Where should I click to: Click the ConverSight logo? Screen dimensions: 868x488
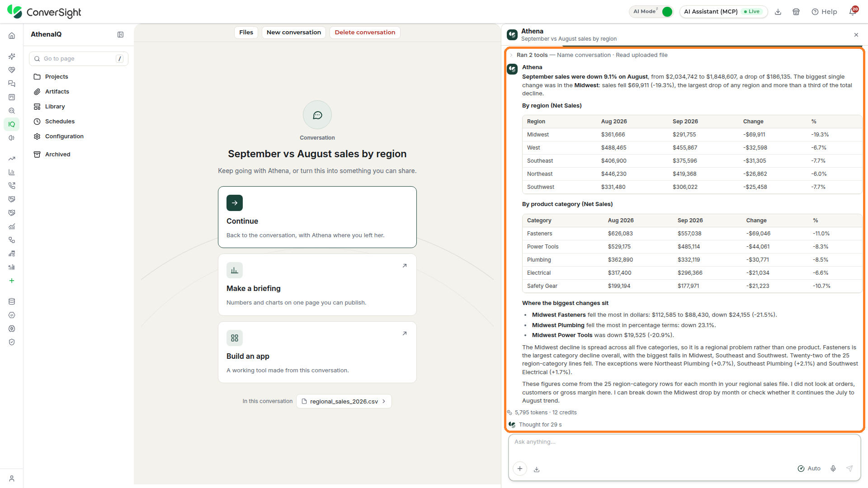coord(44,12)
